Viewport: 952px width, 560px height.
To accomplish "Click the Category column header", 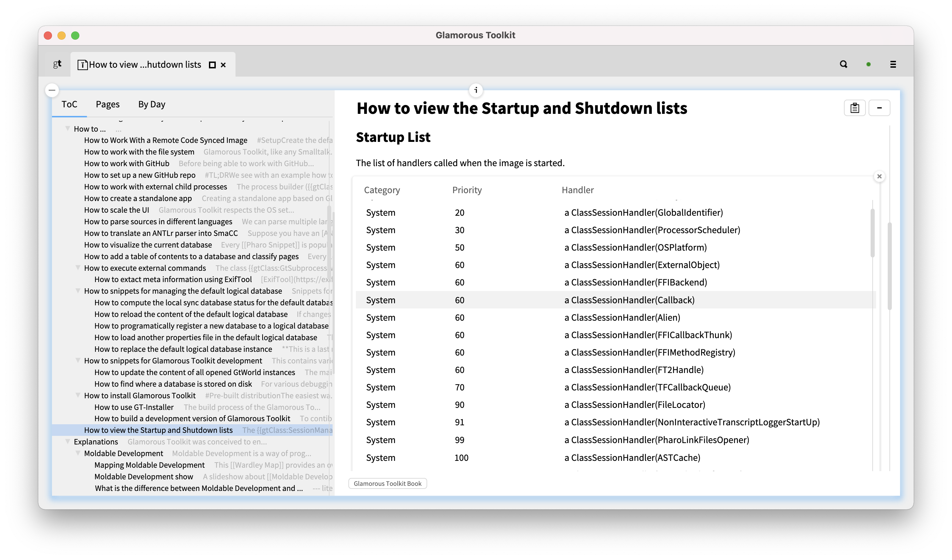I will [382, 190].
